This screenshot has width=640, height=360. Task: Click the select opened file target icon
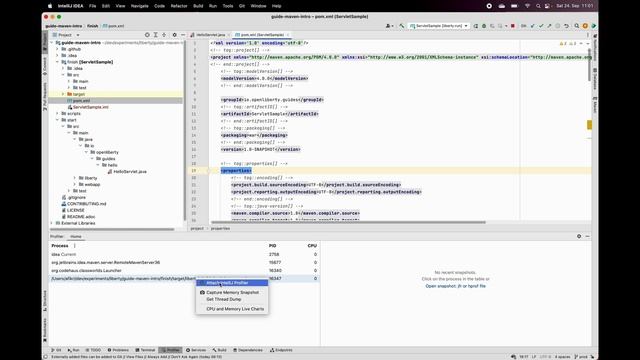pyautogui.click(x=147, y=35)
